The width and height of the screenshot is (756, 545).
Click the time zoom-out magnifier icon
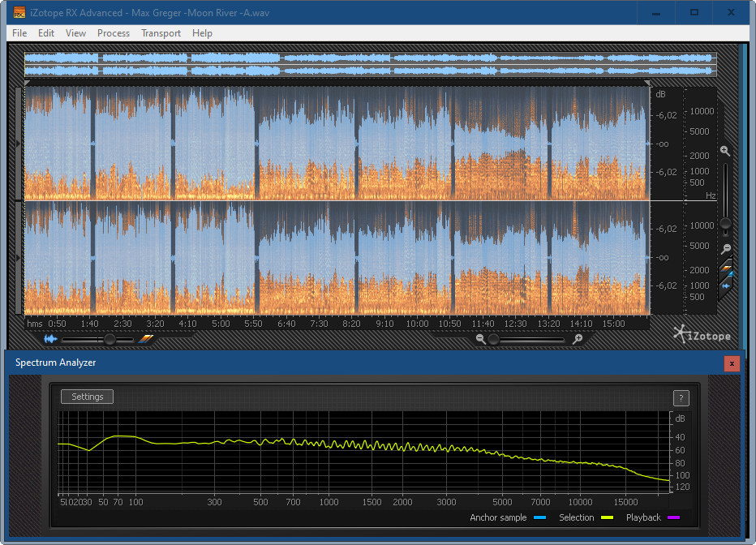pos(481,339)
